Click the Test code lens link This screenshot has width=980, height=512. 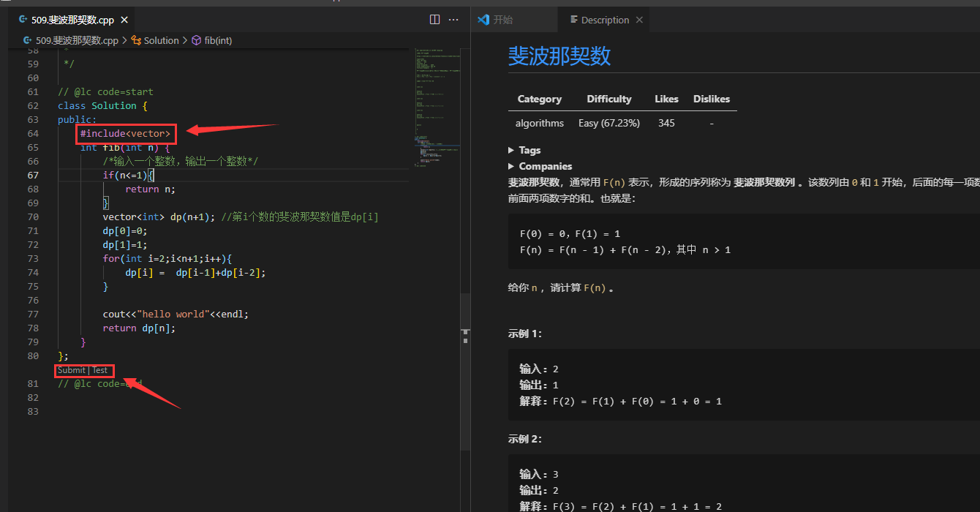[100, 370]
